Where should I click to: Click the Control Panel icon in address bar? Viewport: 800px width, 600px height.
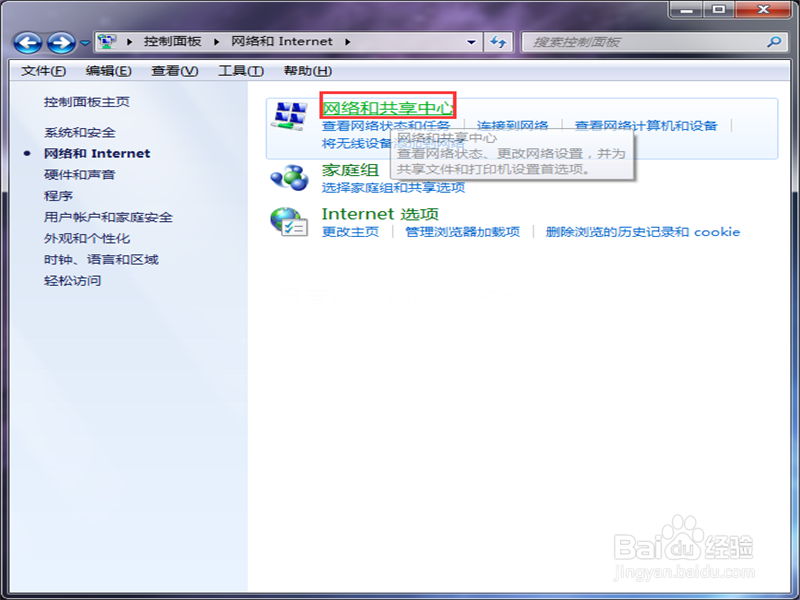click(105, 42)
